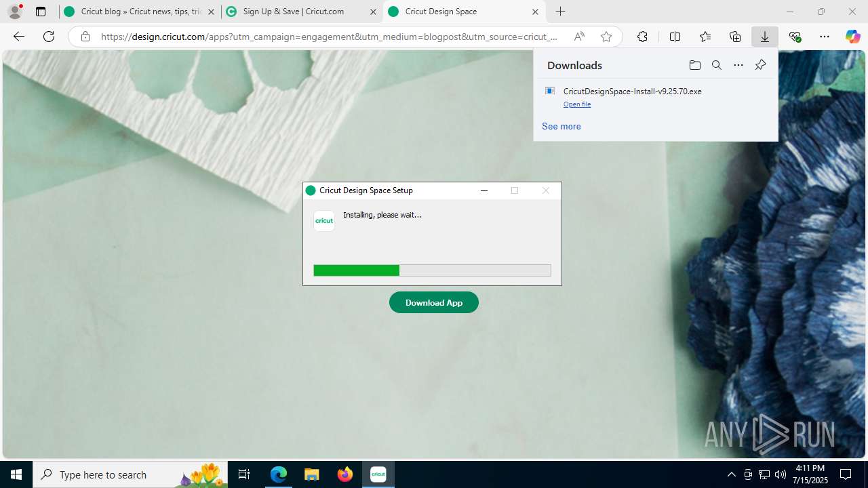Open Task View on taskbar
The image size is (868, 488).
[244, 474]
